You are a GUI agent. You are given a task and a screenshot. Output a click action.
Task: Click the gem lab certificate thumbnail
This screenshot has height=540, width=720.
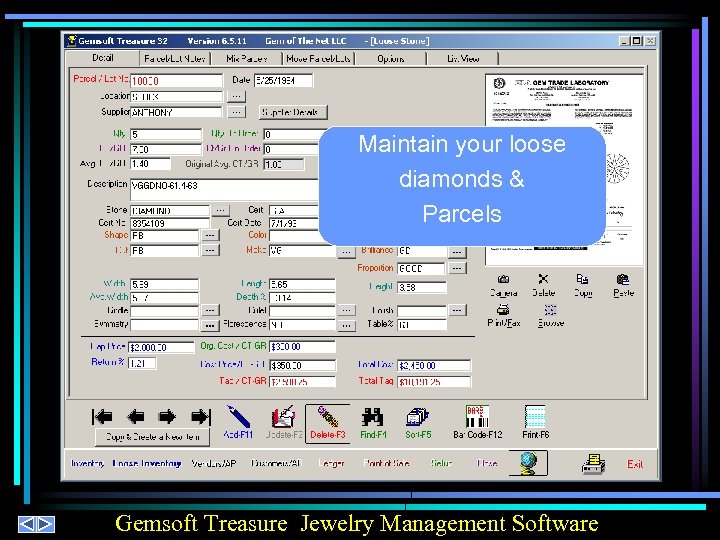(x=564, y=170)
